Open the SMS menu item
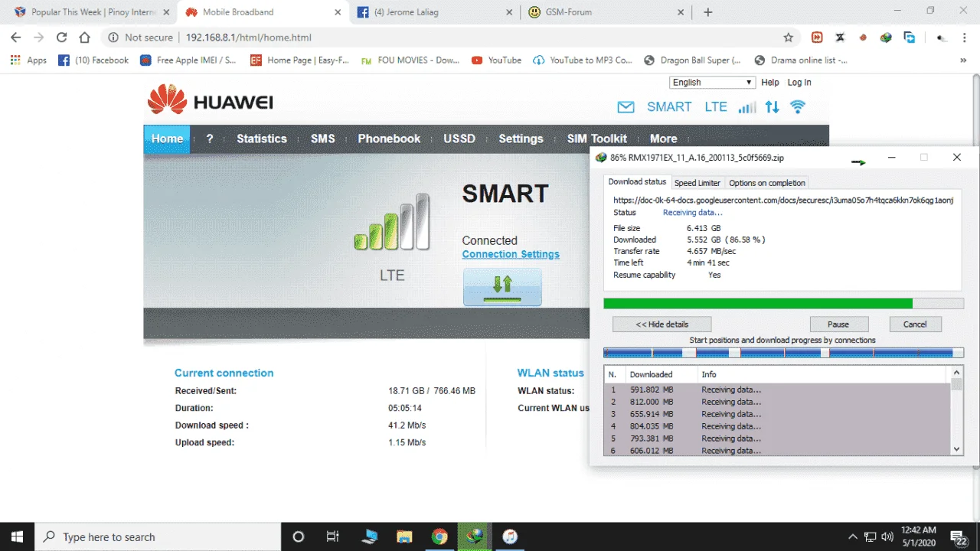Image resolution: width=980 pixels, height=551 pixels. (x=323, y=139)
